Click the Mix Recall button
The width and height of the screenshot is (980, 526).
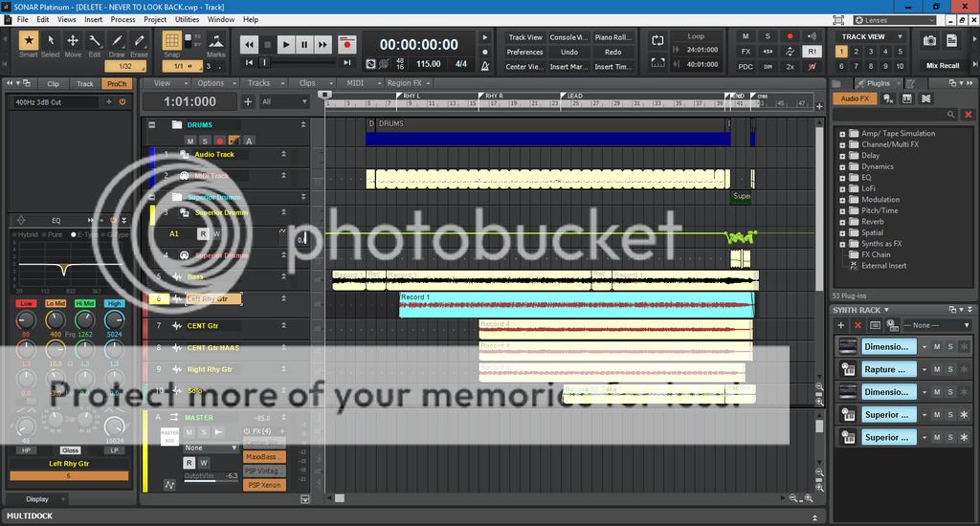tap(942, 66)
